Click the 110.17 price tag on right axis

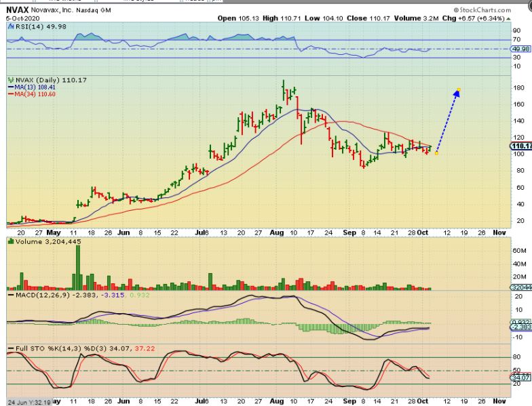[521, 146]
